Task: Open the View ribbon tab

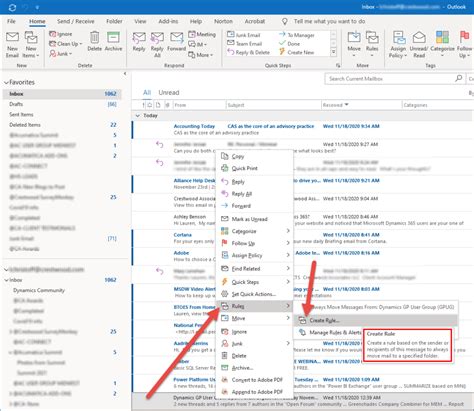Action: [140, 21]
